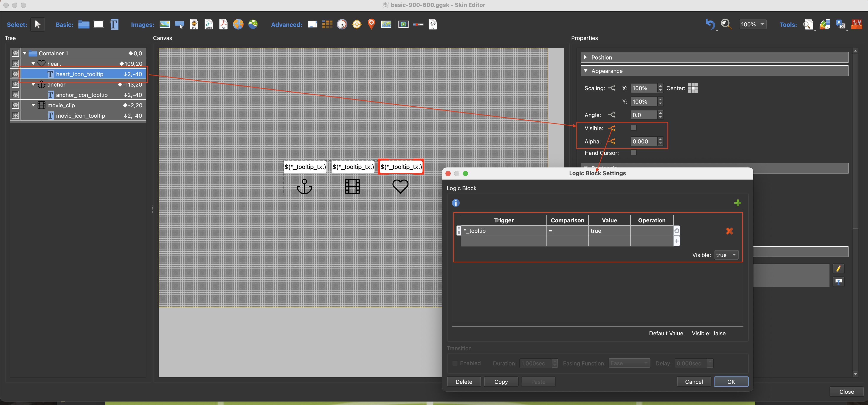Add the brown grid Cloner element

[x=327, y=24]
